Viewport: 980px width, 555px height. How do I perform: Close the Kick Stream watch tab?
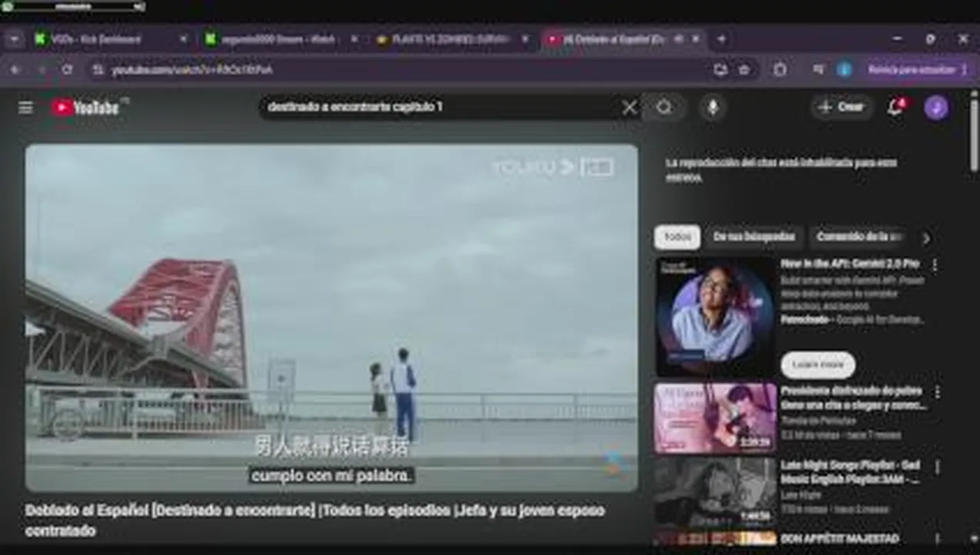coord(354,39)
